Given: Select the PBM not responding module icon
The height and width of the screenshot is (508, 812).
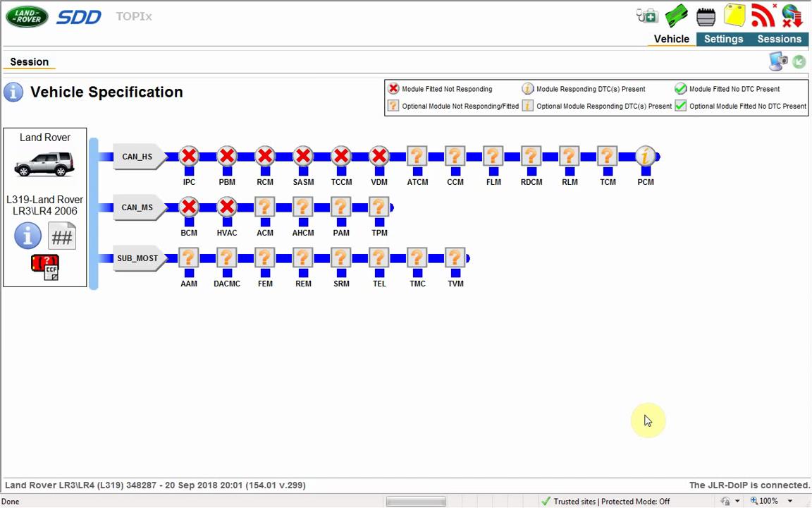Looking at the screenshot, I should (227, 156).
